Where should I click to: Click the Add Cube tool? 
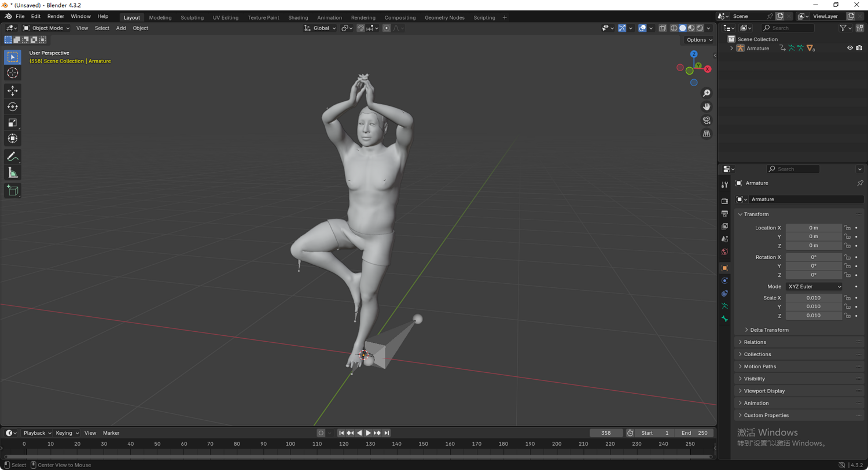(x=13, y=191)
